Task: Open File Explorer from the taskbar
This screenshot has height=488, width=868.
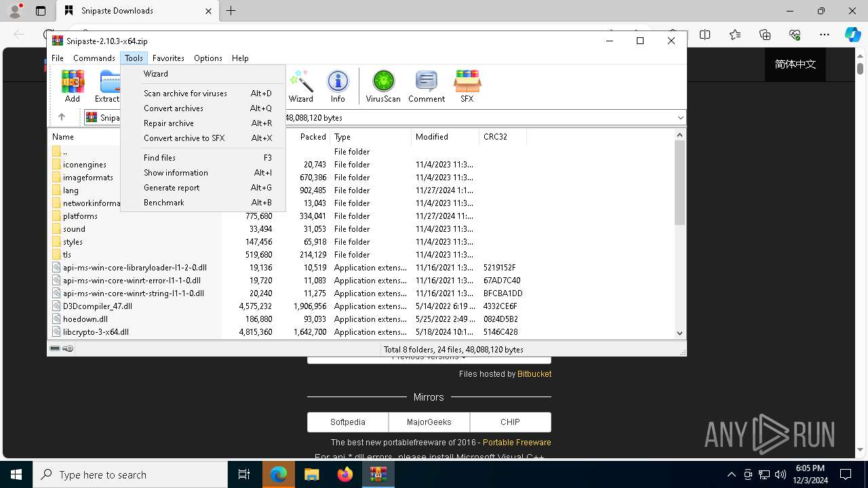Action: click(312, 474)
